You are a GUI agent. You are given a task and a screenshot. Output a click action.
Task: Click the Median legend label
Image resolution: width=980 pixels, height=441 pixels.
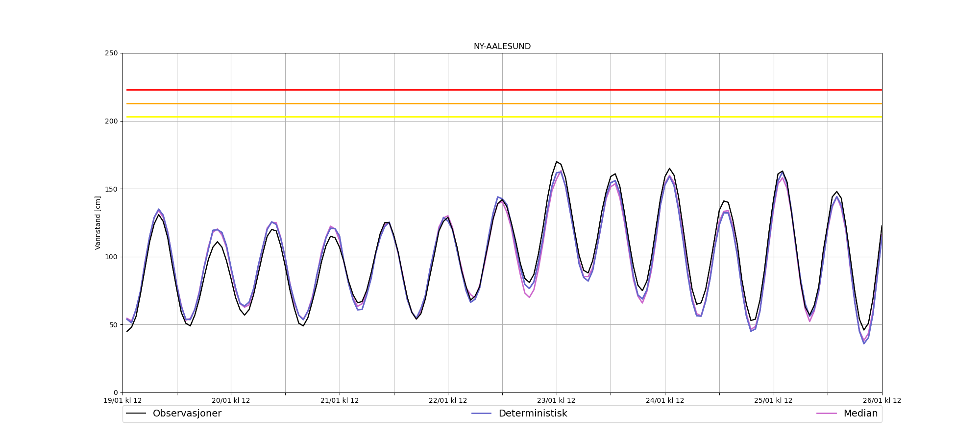[x=860, y=414]
